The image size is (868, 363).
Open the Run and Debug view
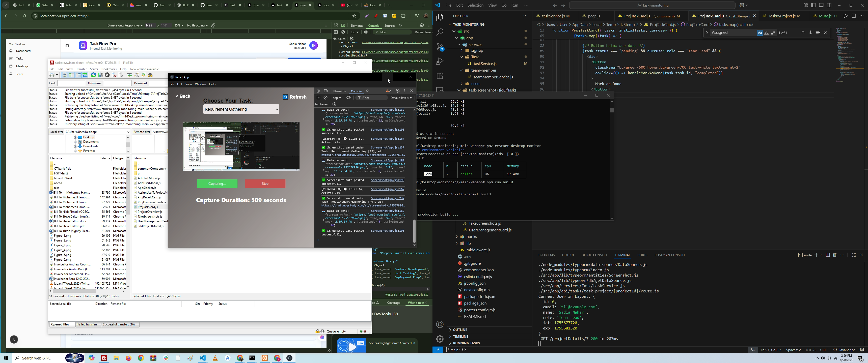pos(440,62)
